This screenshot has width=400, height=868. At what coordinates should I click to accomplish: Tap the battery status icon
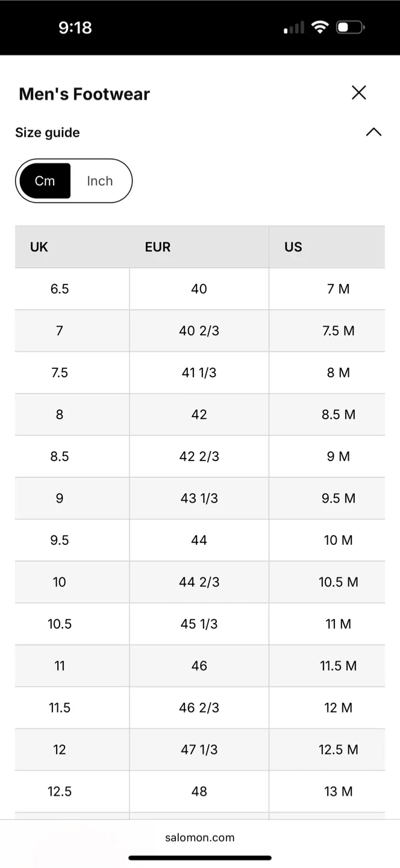(350, 27)
